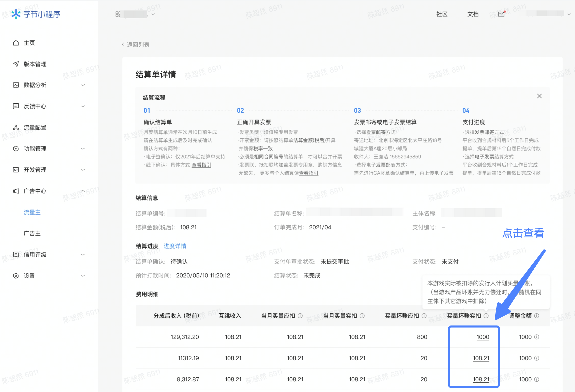Expand the 设置 menu chevron

tap(83, 276)
